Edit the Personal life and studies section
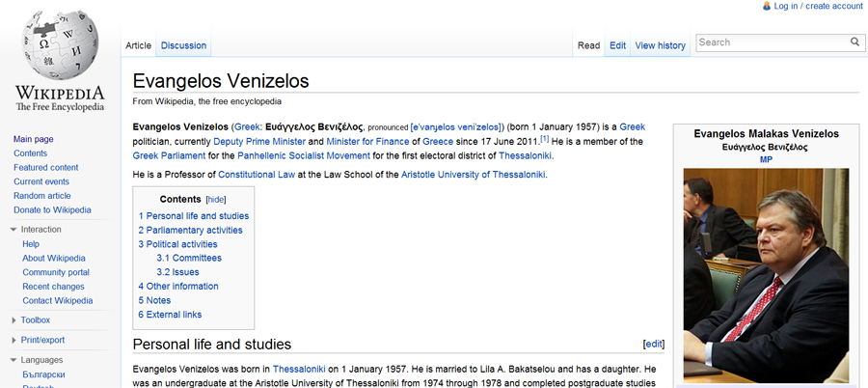 point(653,344)
